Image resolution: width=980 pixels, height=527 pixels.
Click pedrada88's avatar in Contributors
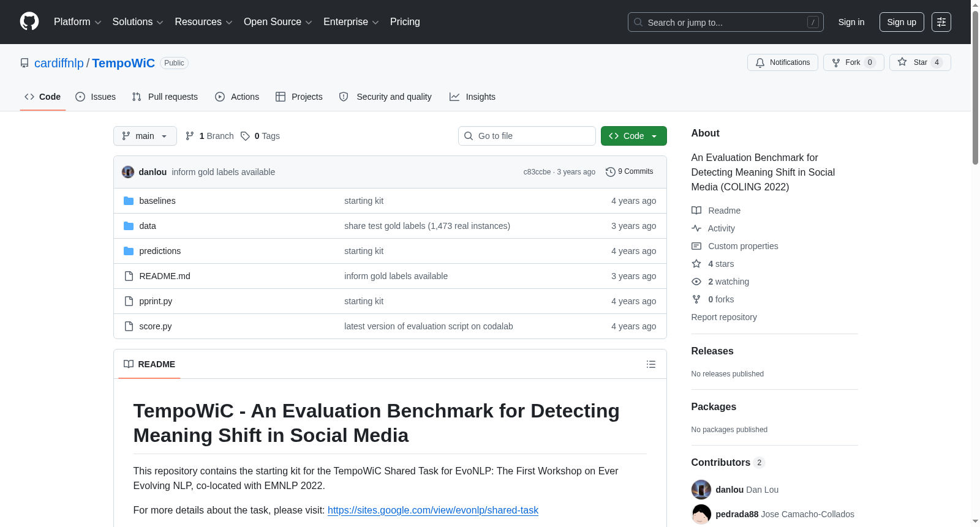point(701,514)
